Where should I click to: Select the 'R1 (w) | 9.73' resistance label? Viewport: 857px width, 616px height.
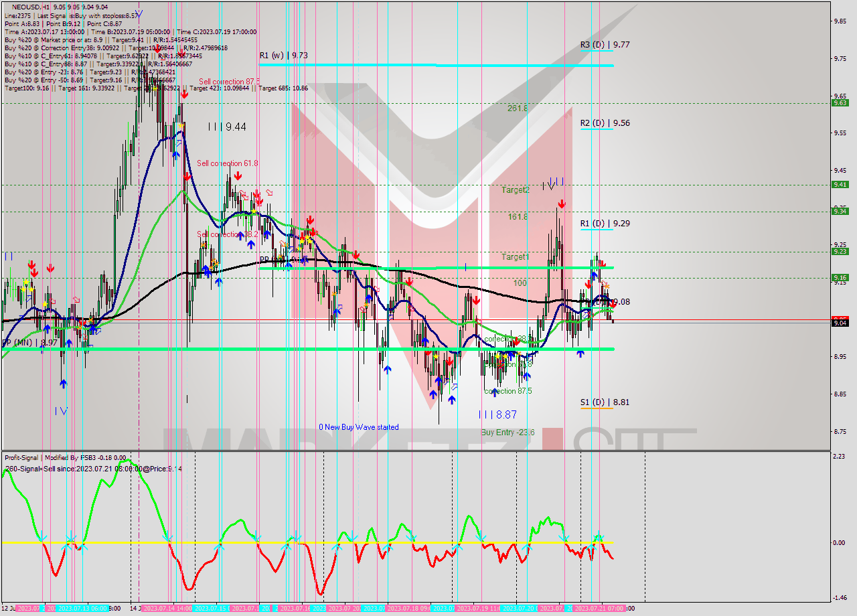[284, 56]
